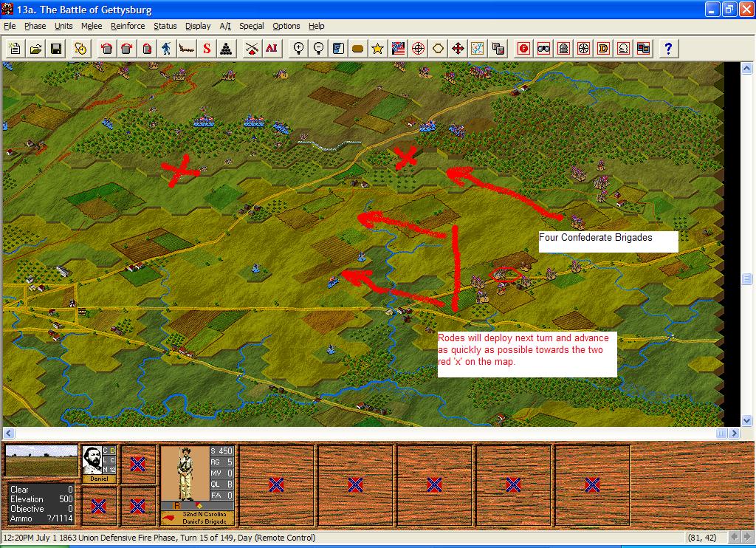Click the cannonball pyramid toolbar icon
Viewport: 756px width, 548px height.
pos(226,49)
